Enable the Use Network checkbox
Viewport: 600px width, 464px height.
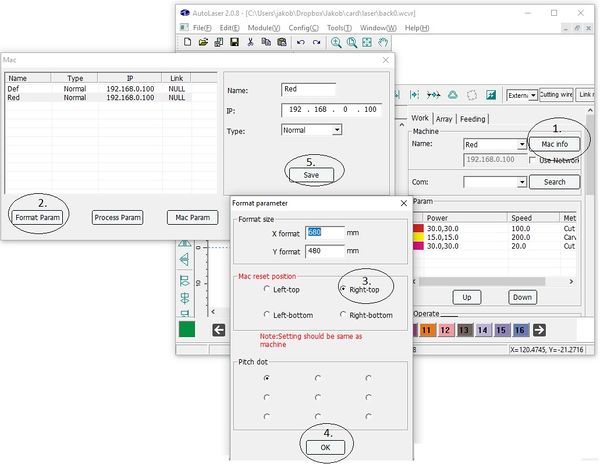tap(532, 160)
